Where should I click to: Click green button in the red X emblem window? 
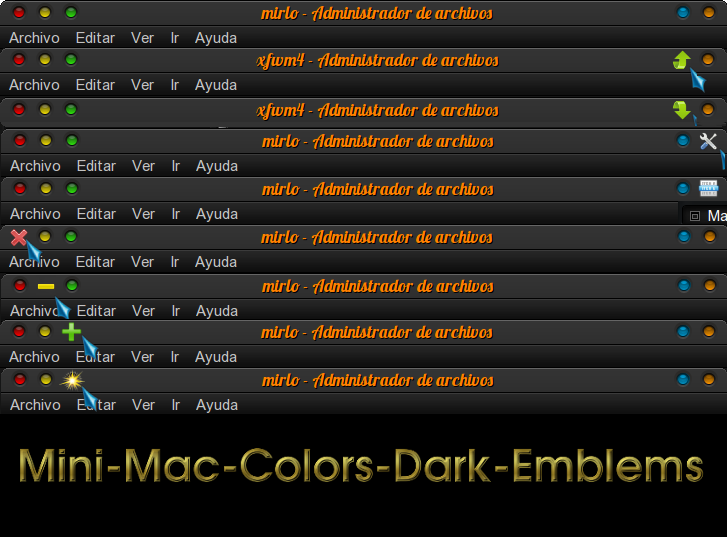[71, 237]
